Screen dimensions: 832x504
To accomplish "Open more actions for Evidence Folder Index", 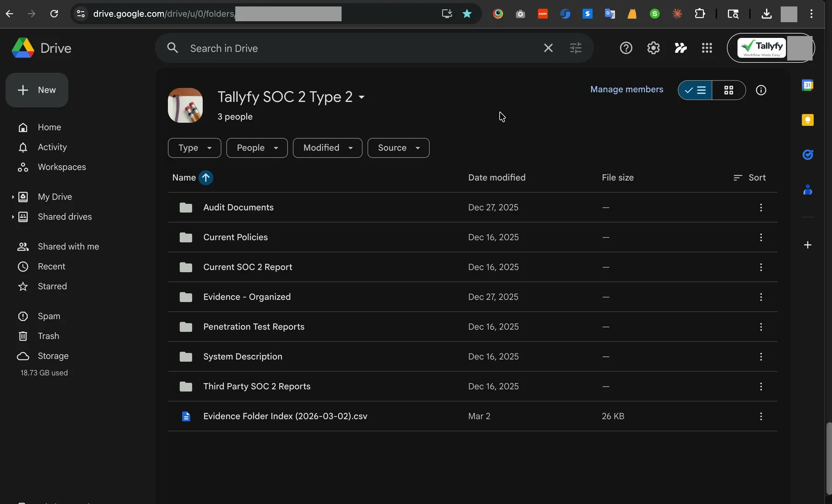I will [x=761, y=416].
